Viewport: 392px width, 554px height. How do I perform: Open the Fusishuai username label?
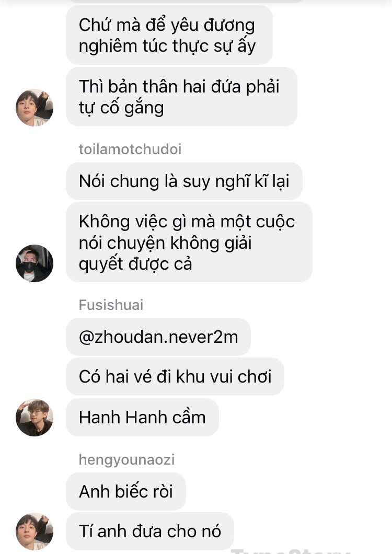pos(111,305)
